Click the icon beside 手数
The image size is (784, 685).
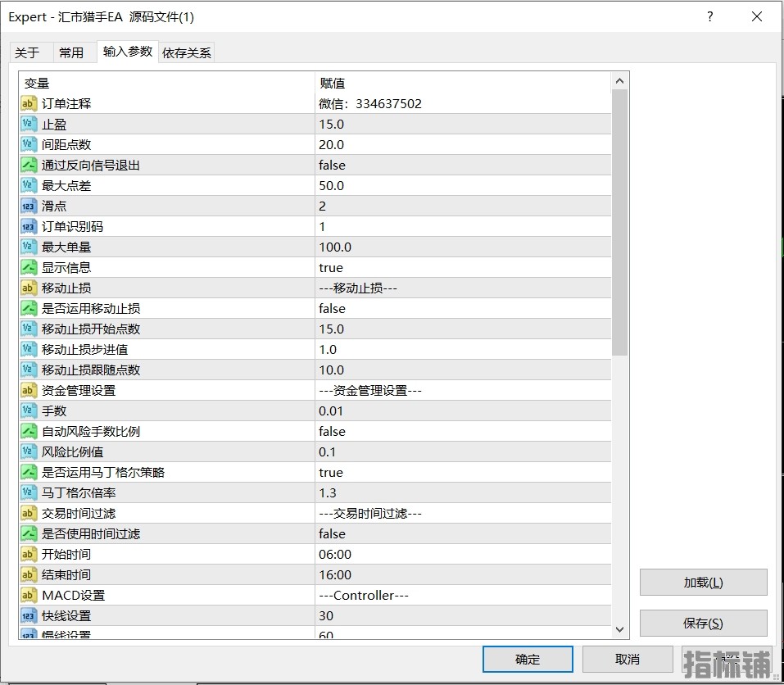tap(29, 411)
